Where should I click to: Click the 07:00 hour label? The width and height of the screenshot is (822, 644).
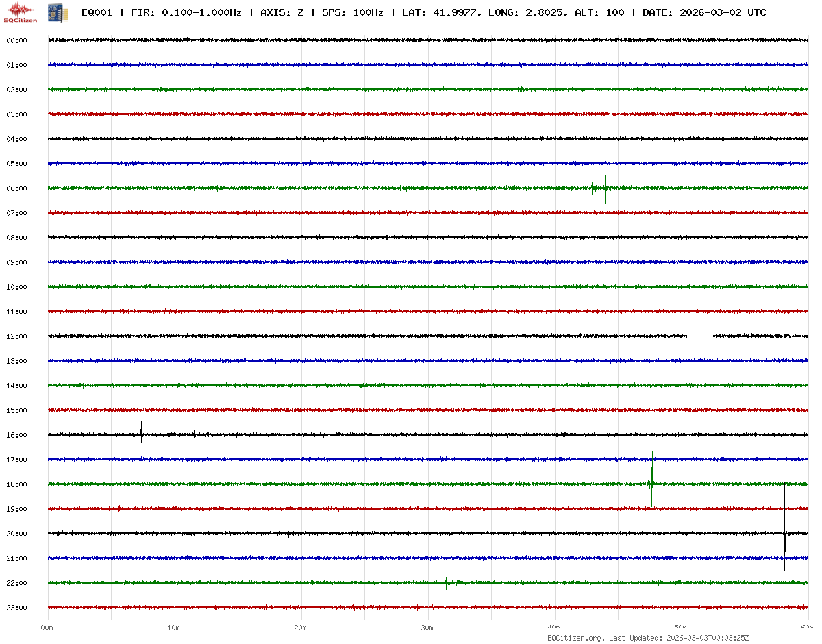pyautogui.click(x=16, y=213)
